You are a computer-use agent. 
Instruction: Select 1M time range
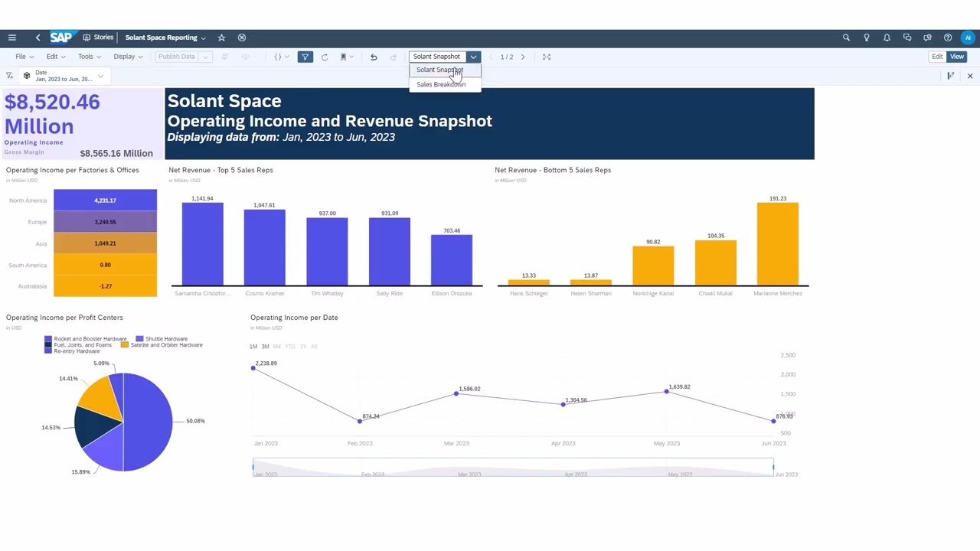click(x=253, y=347)
